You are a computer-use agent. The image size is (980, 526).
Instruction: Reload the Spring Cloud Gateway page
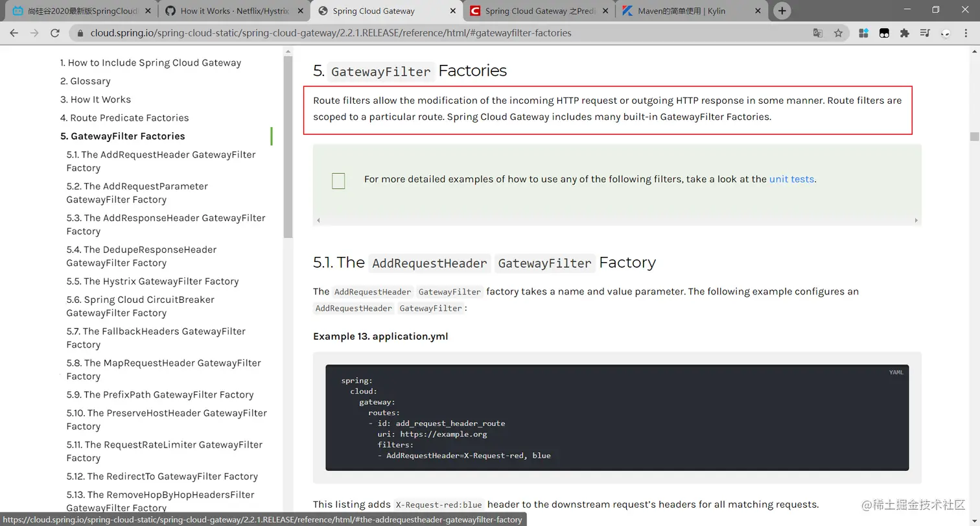[55, 33]
